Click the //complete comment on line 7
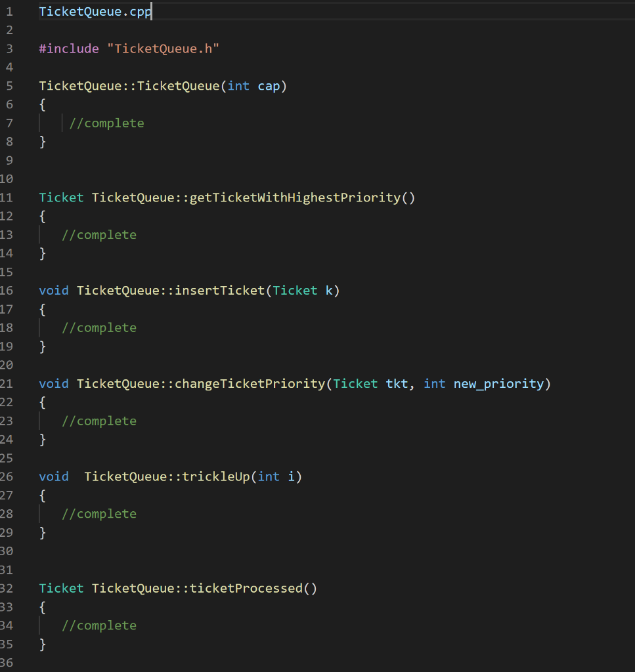Viewport: 635px width, 672px height. tap(107, 123)
